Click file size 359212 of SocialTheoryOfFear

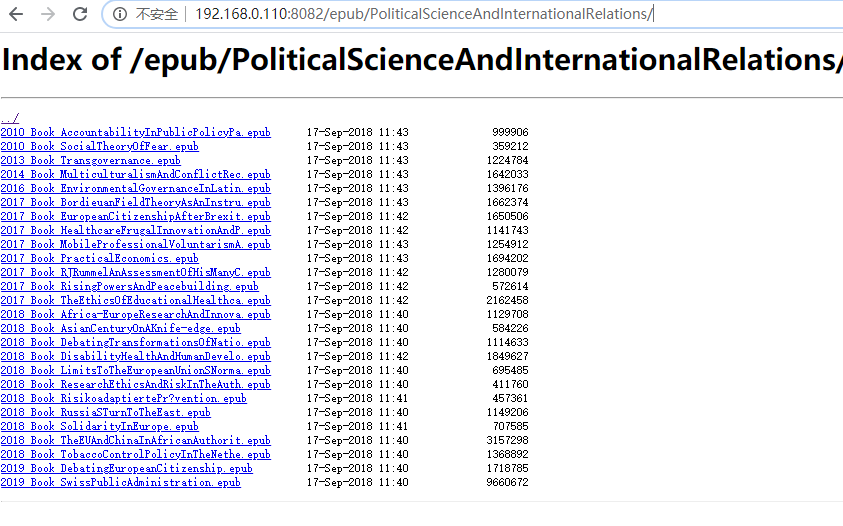click(510, 146)
